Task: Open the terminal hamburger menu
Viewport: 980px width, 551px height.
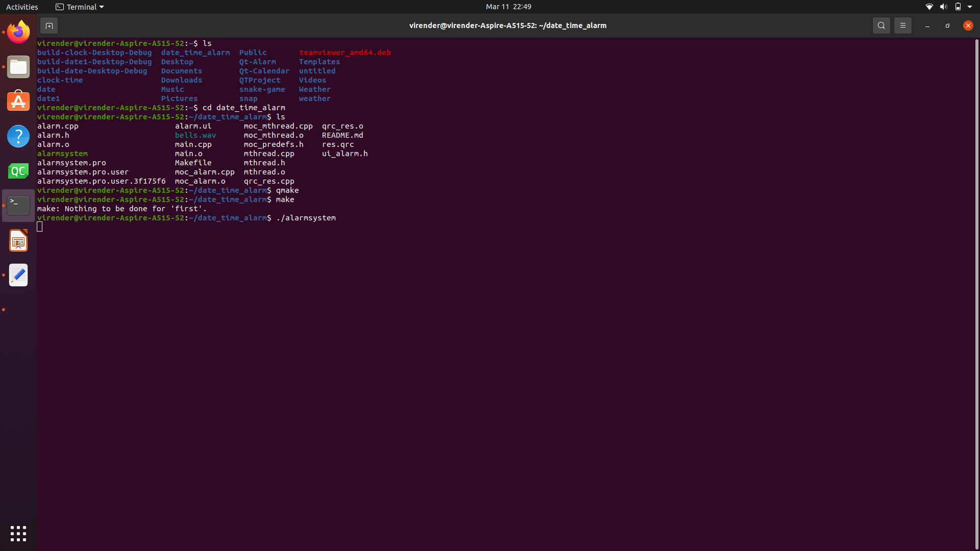Action: click(x=902, y=25)
